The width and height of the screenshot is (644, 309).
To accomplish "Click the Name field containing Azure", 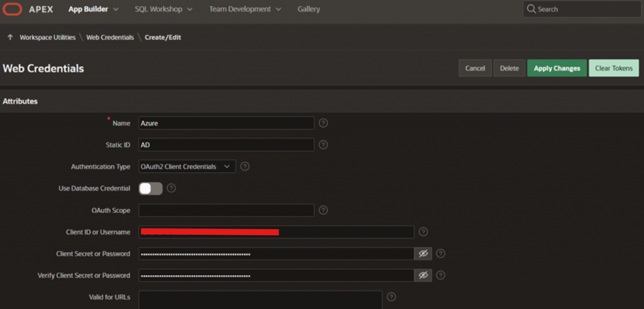I will pos(226,123).
